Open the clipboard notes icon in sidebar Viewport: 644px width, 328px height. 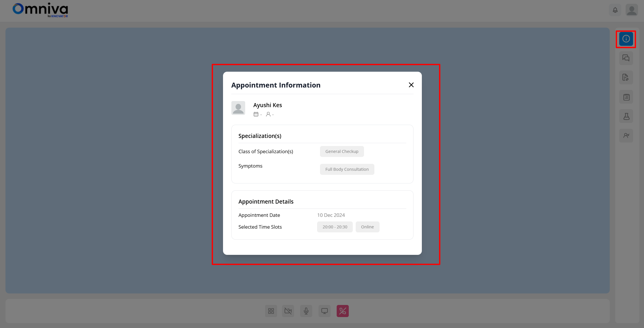tap(626, 97)
